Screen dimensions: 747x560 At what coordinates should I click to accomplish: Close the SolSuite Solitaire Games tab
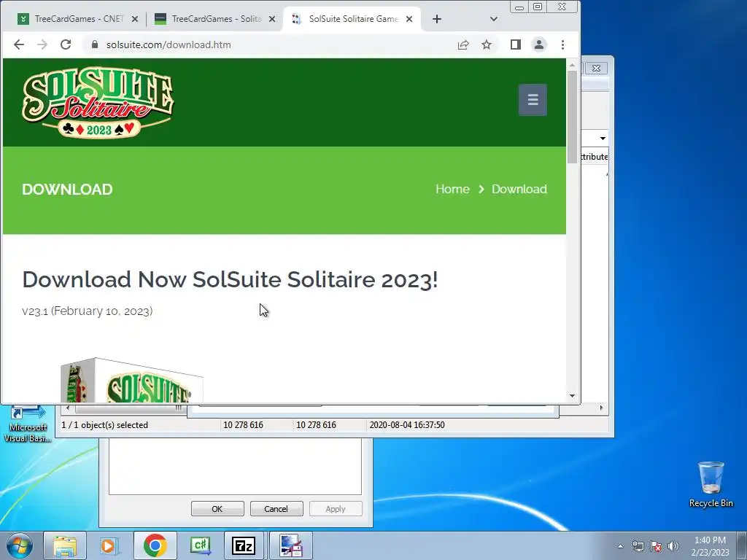(409, 19)
